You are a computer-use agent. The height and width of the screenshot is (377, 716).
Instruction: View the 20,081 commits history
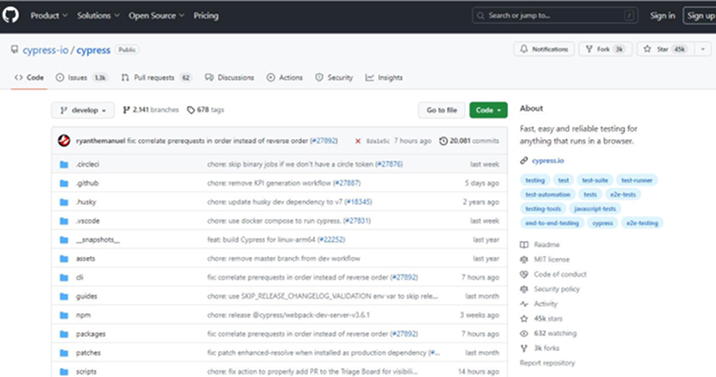coord(469,141)
